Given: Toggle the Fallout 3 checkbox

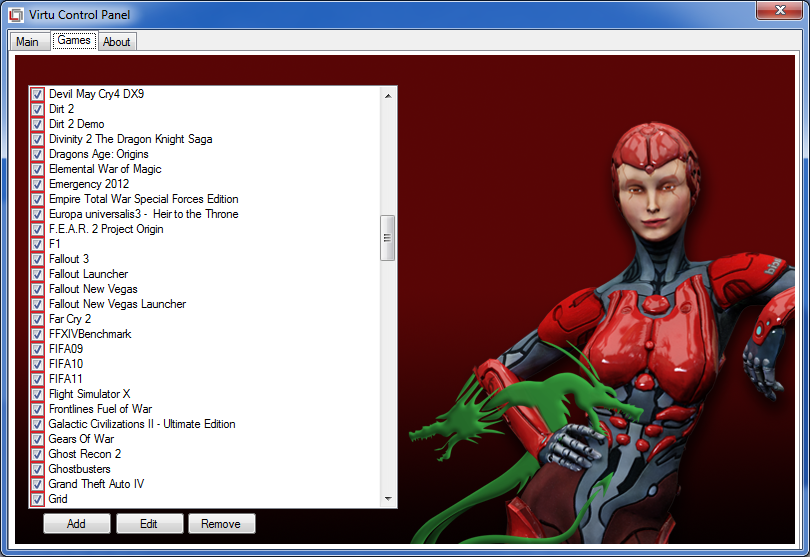Looking at the screenshot, I should (37, 259).
